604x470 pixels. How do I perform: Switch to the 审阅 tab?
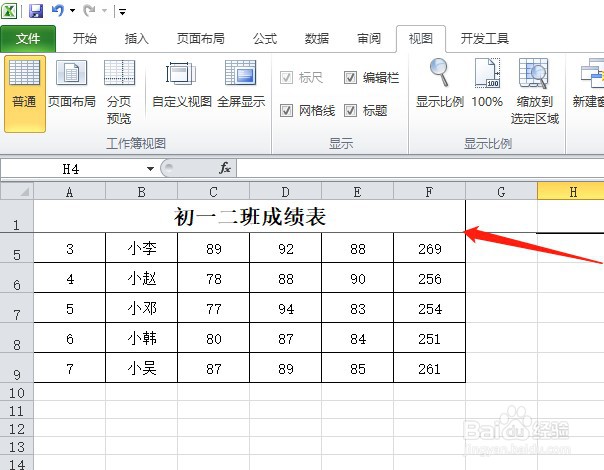pos(369,39)
